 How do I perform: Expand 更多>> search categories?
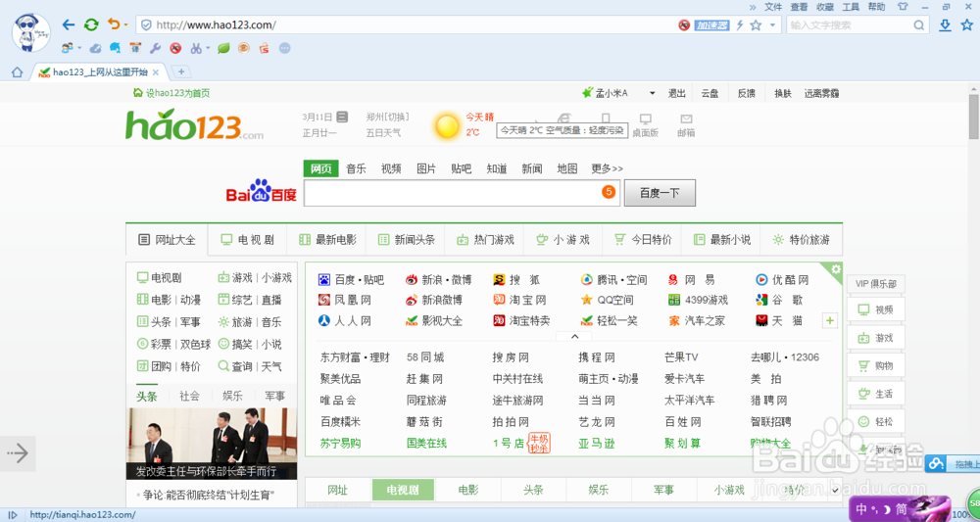coord(607,168)
